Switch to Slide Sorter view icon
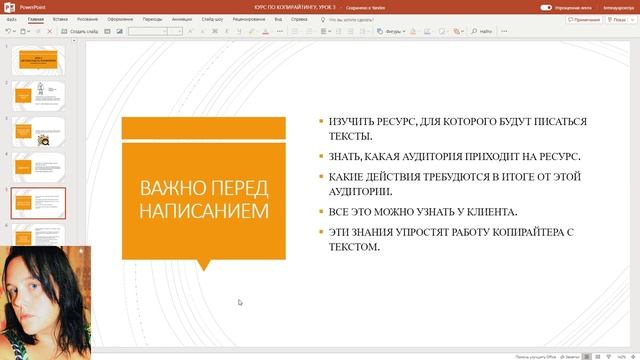The height and width of the screenshot is (360, 640). (x=598, y=357)
